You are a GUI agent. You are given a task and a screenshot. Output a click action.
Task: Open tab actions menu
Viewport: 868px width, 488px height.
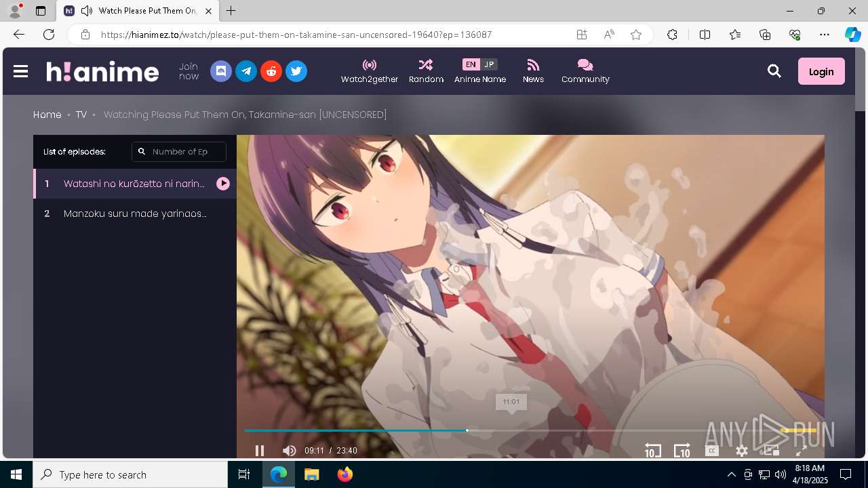tap(41, 11)
